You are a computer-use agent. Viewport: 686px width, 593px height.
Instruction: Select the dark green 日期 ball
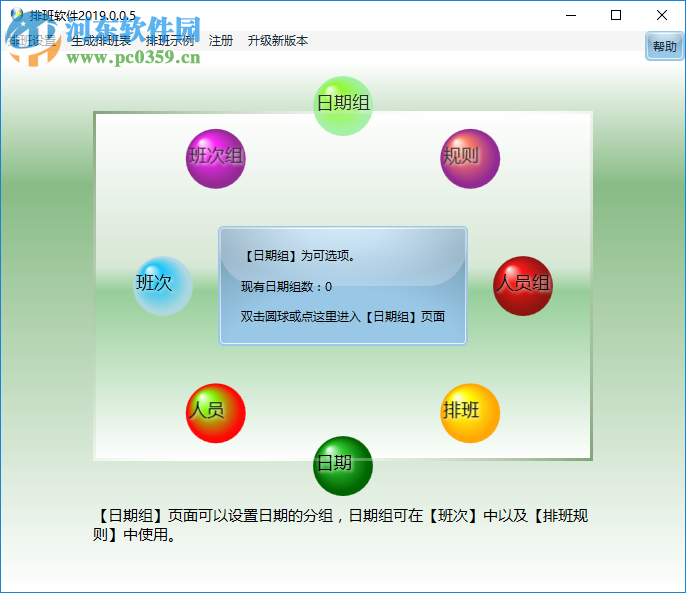tap(343, 466)
